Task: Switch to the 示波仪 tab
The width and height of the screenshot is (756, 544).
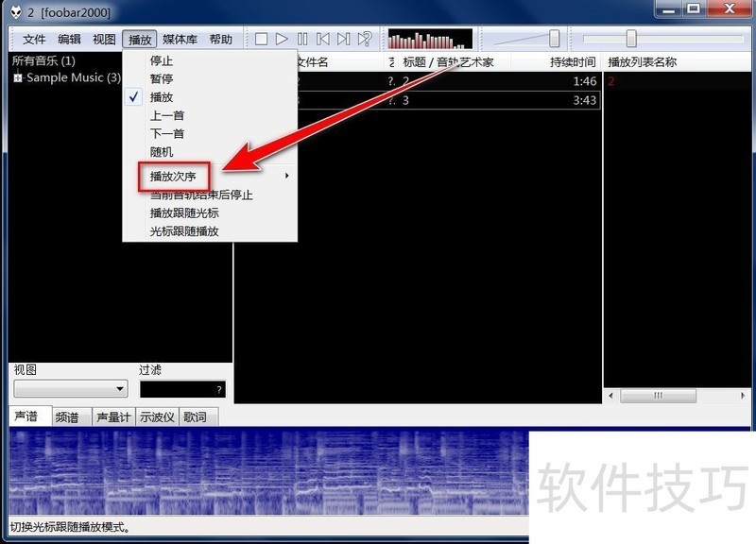Action: [157, 417]
